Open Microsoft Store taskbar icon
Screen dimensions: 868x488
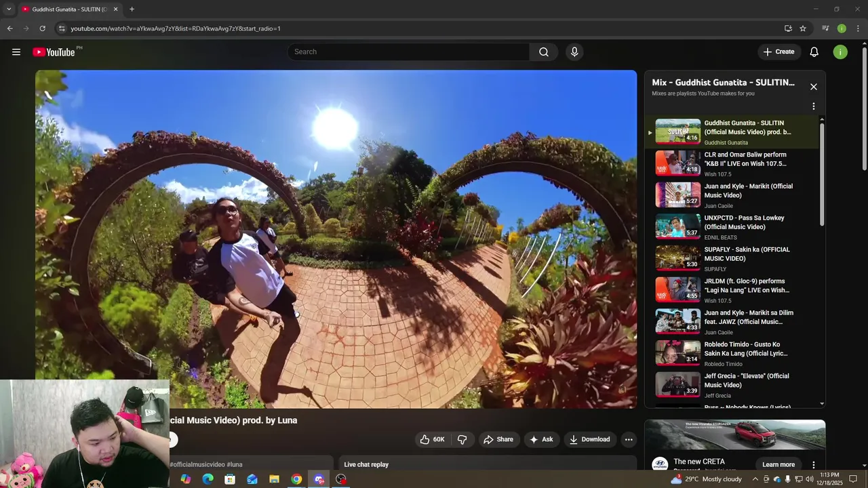[230, 479]
